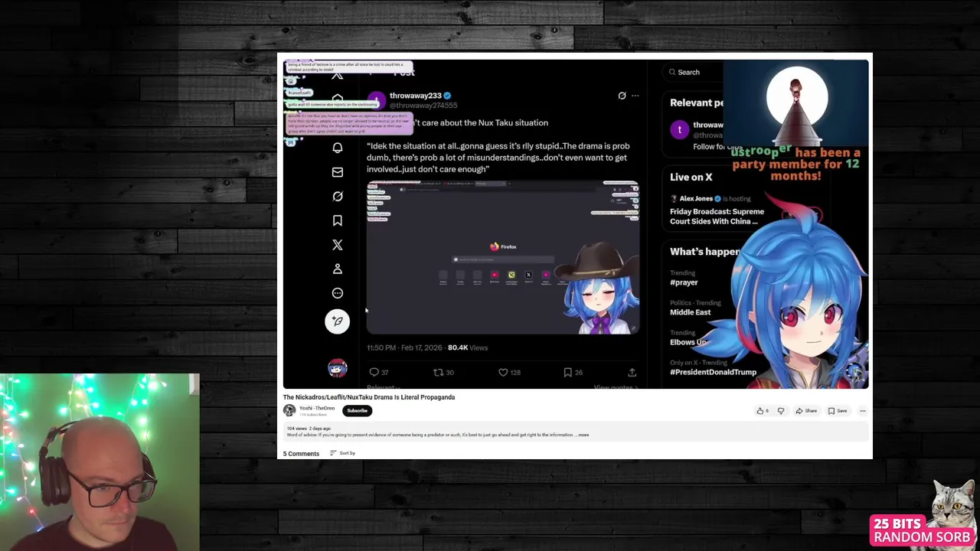Click Save button under video

838,411
